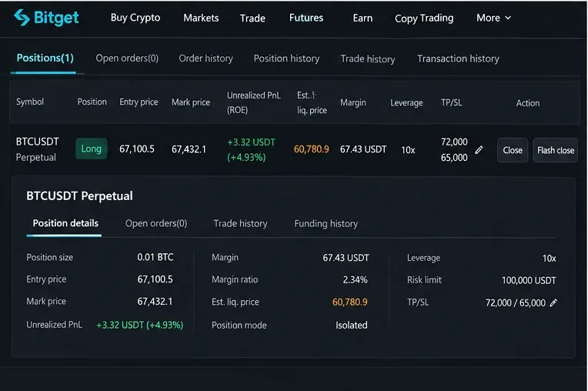This screenshot has width=588, height=391.
Task: Click the 100,000 USDT risk limit value
Action: 529,280
